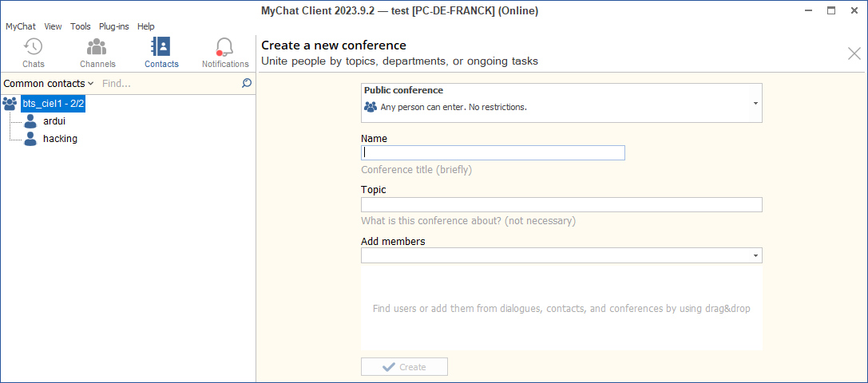Open the Tools menu
Viewport: 868px width, 383px height.
(x=81, y=26)
